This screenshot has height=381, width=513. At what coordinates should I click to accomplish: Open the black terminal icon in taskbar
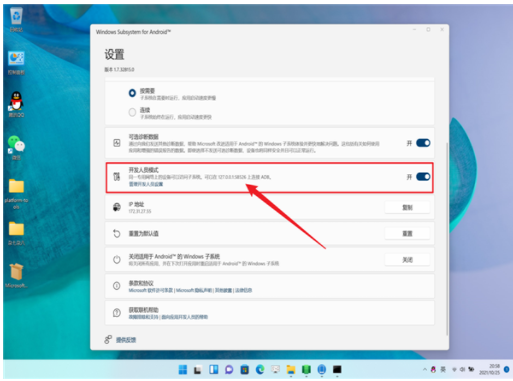pyautogui.click(x=337, y=369)
